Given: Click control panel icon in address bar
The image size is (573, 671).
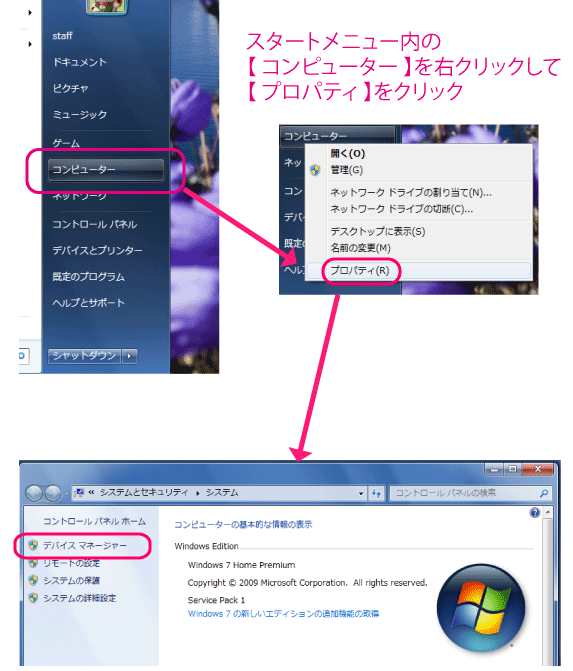Looking at the screenshot, I should coord(79,493).
